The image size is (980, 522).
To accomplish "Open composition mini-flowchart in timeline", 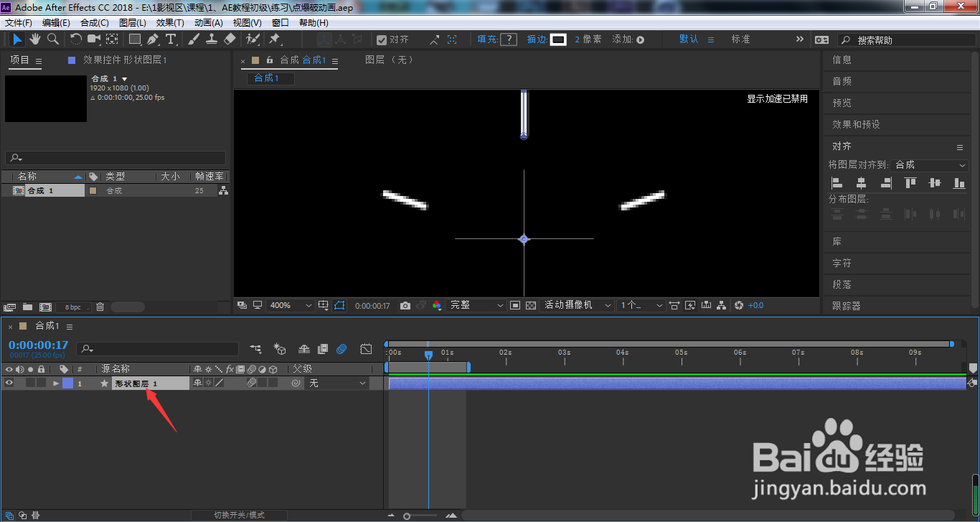I will click(255, 349).
